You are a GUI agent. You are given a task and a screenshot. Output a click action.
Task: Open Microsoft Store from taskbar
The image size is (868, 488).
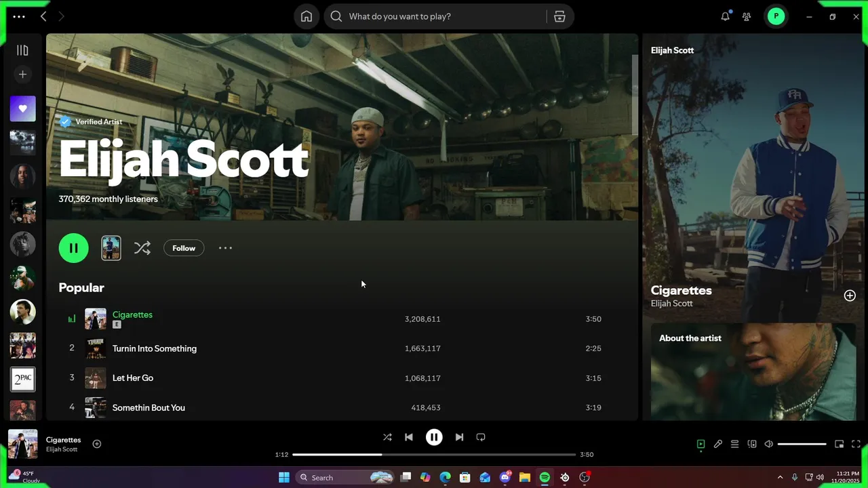click(465, 477)
